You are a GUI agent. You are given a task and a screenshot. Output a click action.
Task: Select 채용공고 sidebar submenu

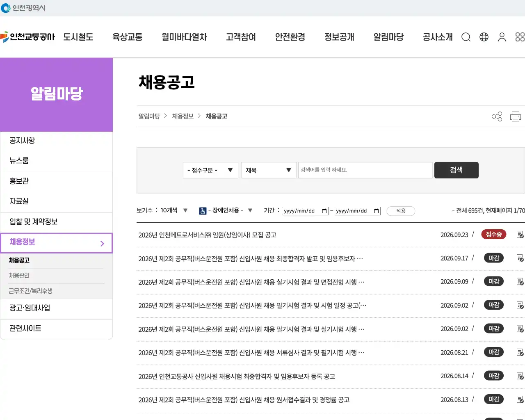click(19, 260)
